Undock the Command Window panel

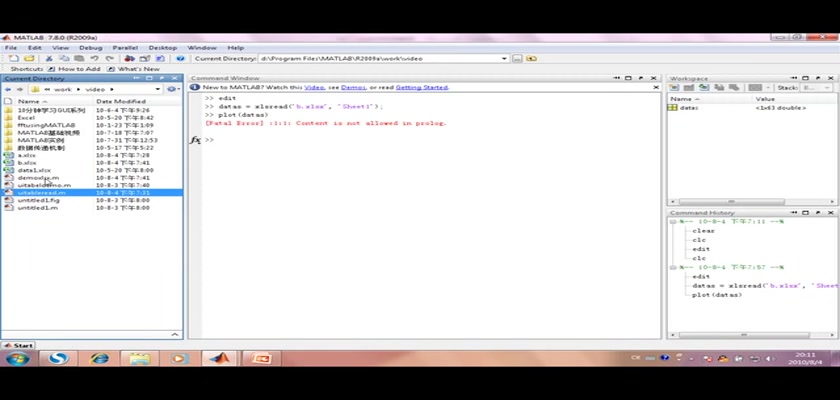[x=642, y=78]
